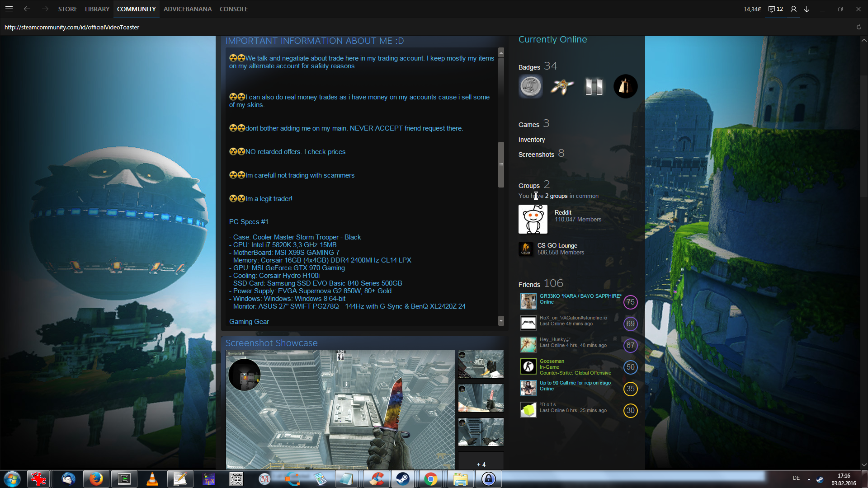Image resolution: width=868 pixels, height=488 pixels.
Task: Open the Inventory link
Action: (x=532, y=140)
